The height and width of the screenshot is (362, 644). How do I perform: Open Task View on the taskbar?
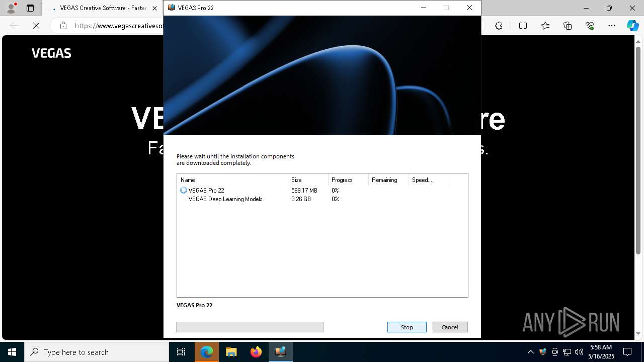181,352
